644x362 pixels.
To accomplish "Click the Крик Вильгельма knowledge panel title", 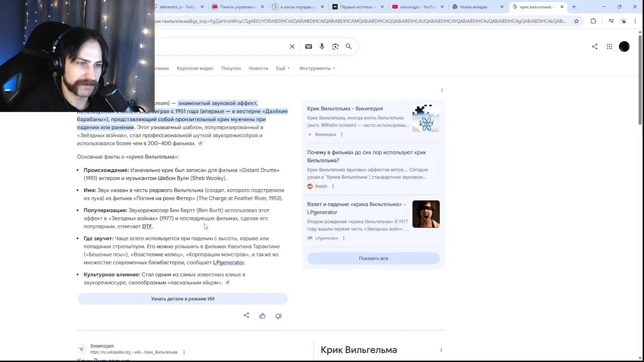I will click(359, 350).
